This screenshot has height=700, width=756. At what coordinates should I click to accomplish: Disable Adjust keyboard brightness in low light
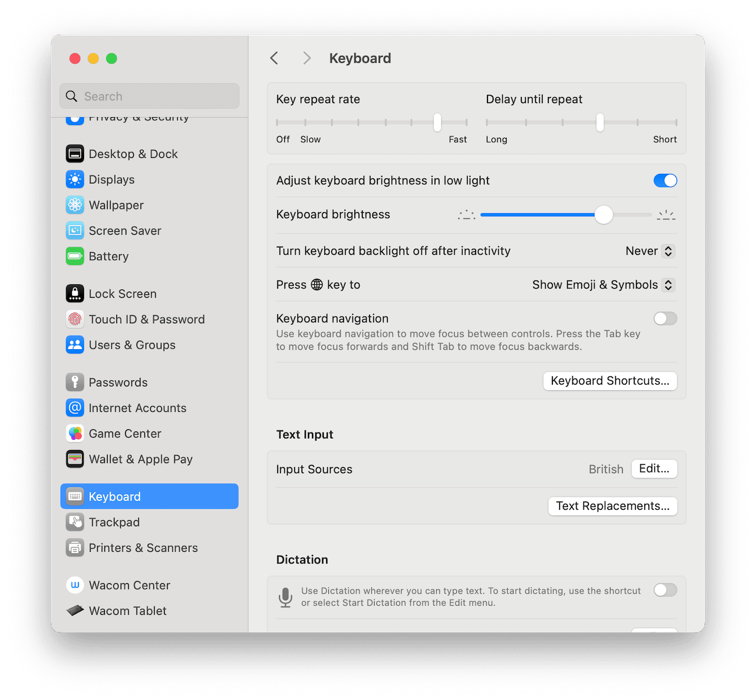click(x=665, y=180)
